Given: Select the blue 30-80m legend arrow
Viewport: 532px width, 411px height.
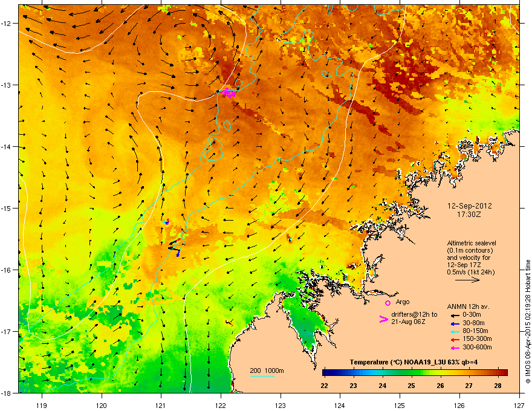Looking at the screenshot, I should coord(455,324).
